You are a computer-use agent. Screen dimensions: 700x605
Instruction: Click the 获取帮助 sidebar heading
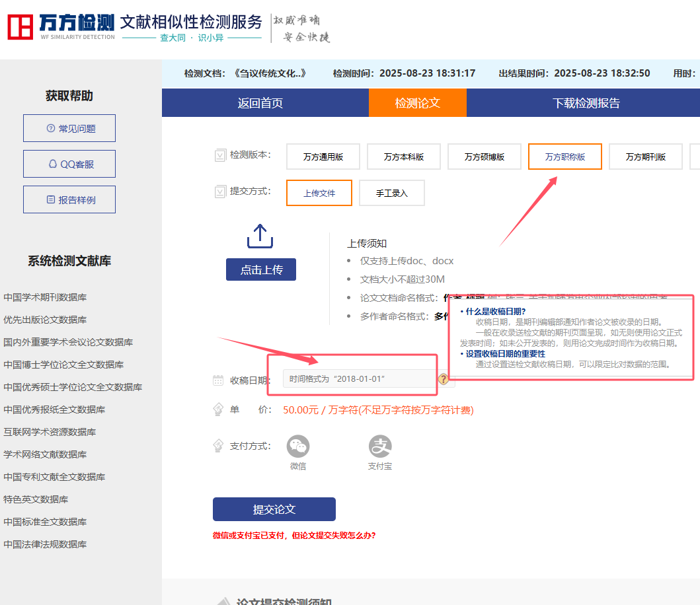69,96
